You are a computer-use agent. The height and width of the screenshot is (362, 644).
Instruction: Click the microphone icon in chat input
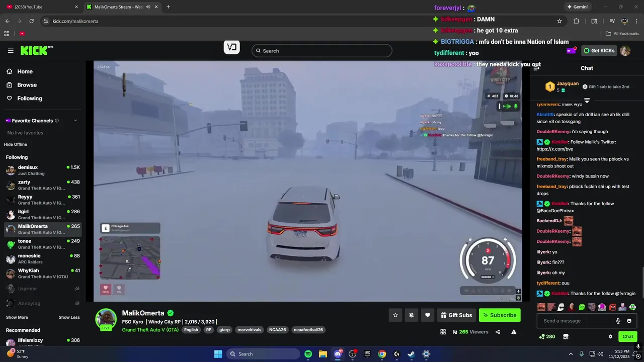point(618,321)
